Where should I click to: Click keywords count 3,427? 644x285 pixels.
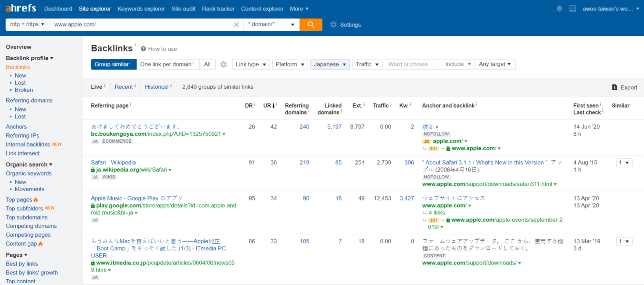click(406, 198)
